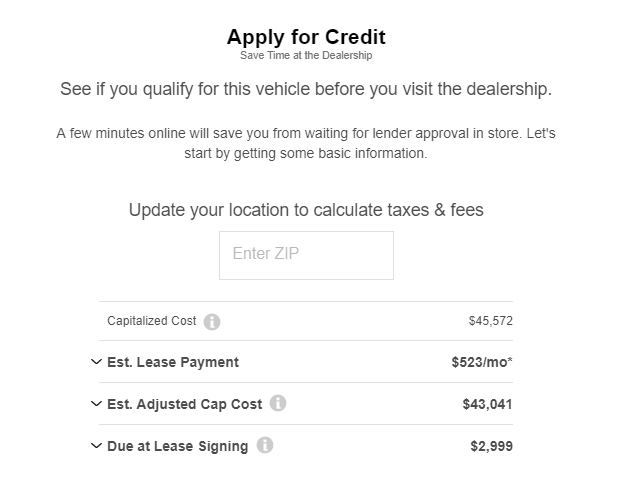Click the 'A few minutes online' paragraph
Image resolution: width=617 pixels, height=480 pixels.
306,143
